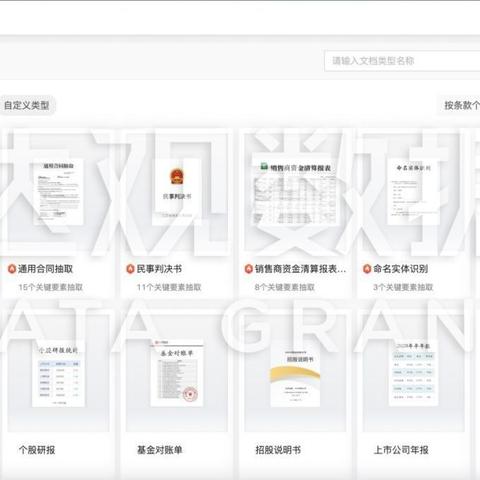Viewport: 480px width, 480px height.
Task: Click the 上市公司年报 title
Action: [x=401, y=450]
